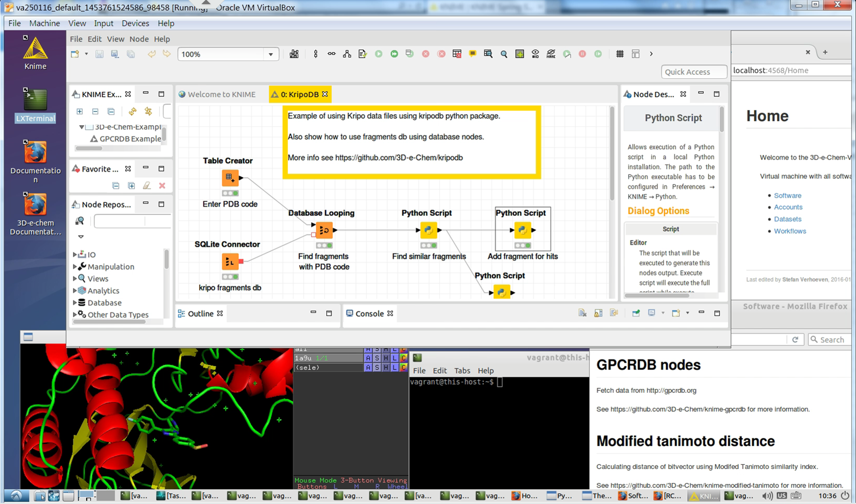Open the Datasets link on Home page

coord(787,219)
